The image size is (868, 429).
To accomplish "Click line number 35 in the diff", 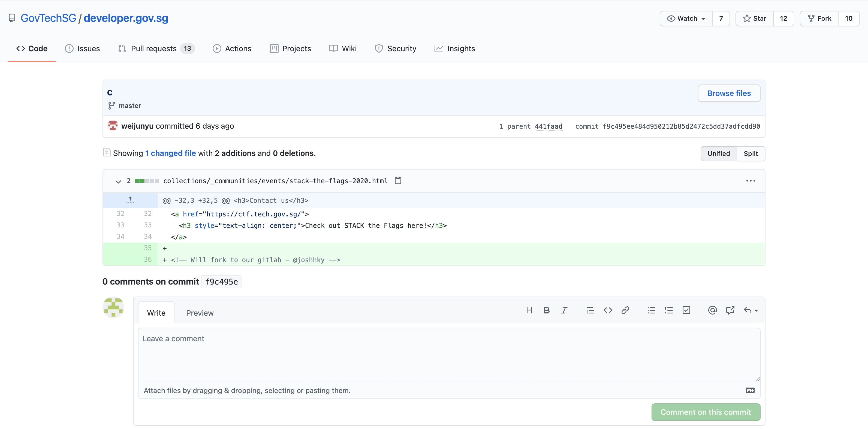I will (147, 248).
